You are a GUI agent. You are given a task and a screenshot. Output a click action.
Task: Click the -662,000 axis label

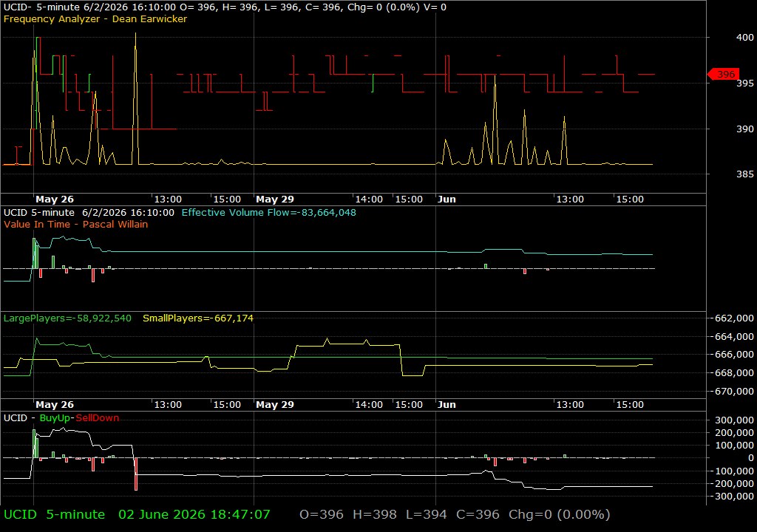click(731, 318)
